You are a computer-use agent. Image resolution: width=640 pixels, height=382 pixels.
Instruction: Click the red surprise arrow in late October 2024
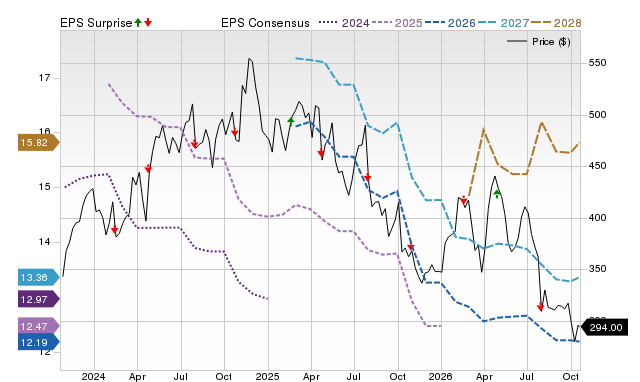(235, 132)
